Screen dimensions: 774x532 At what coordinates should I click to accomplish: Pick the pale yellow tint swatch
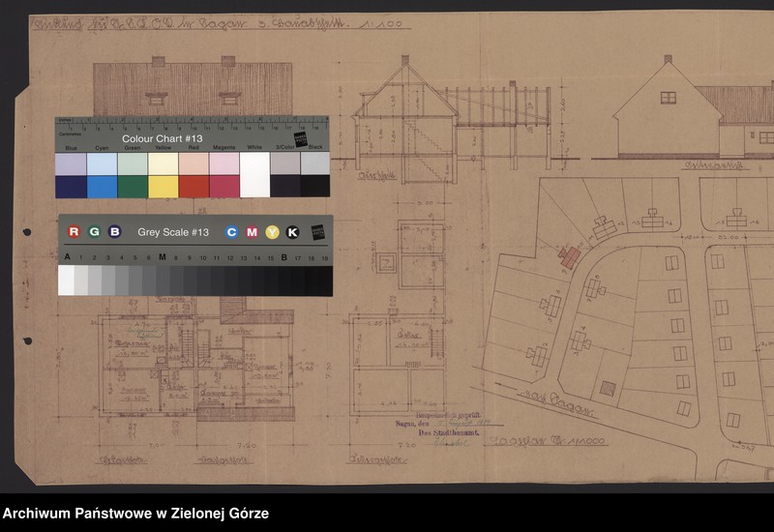click(163, 163)
